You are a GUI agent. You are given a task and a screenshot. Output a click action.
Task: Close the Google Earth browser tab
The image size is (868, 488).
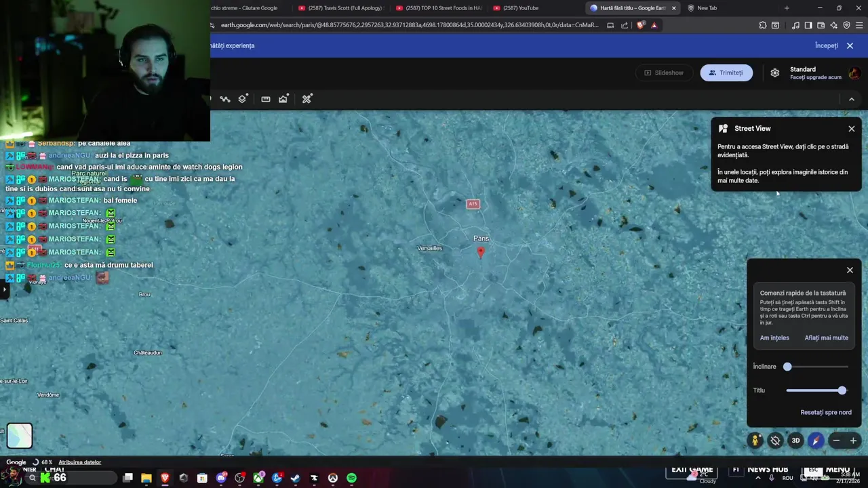[x=674, y=8]
